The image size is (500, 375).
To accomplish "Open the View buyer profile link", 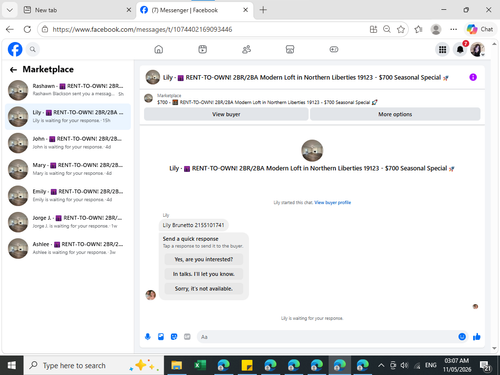I will point(332,202).
